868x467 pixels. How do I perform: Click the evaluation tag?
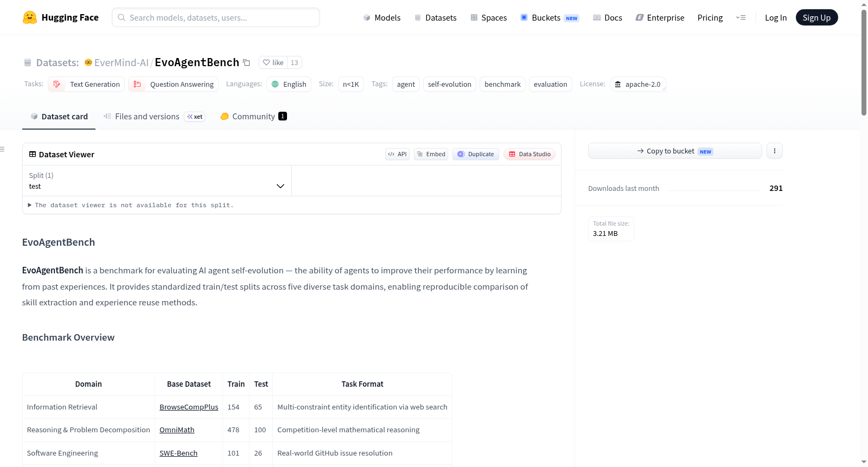pos(550,84)
